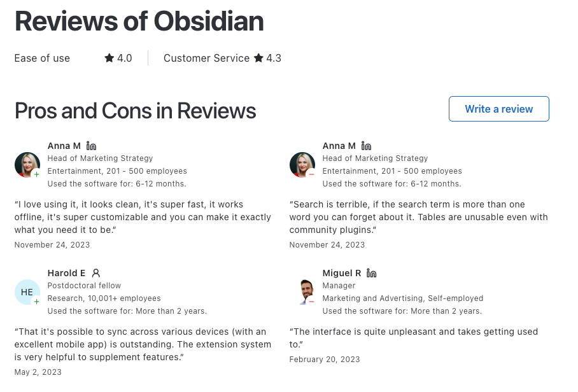Select the reviewer name Miguel R
Screen dimensions: 578x392
coord(342,273)
